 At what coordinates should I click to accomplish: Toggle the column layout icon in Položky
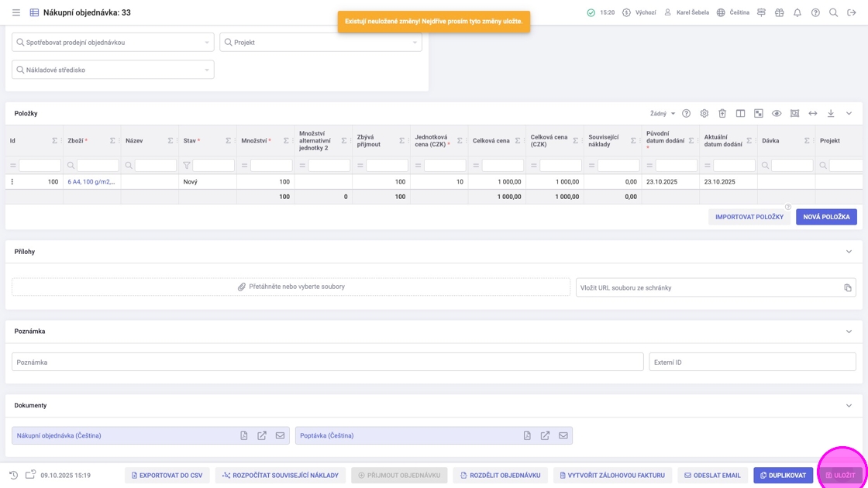(740, 114)
